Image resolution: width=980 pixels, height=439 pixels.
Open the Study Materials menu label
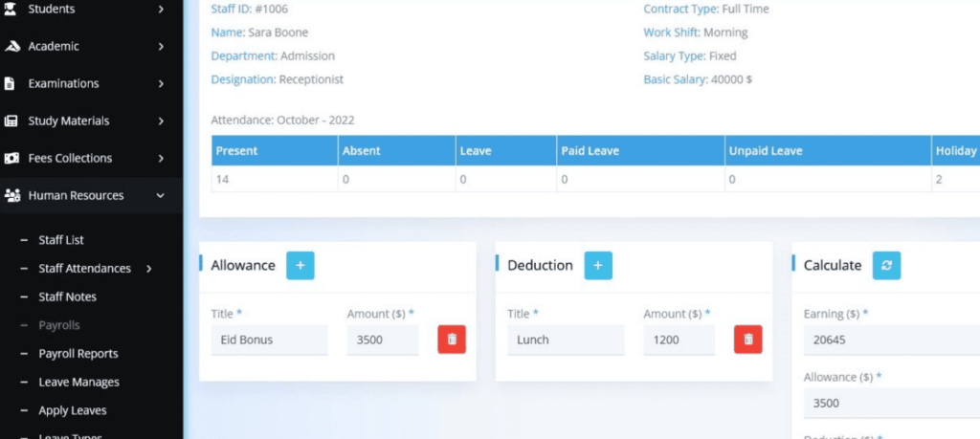tap(69, 121)
